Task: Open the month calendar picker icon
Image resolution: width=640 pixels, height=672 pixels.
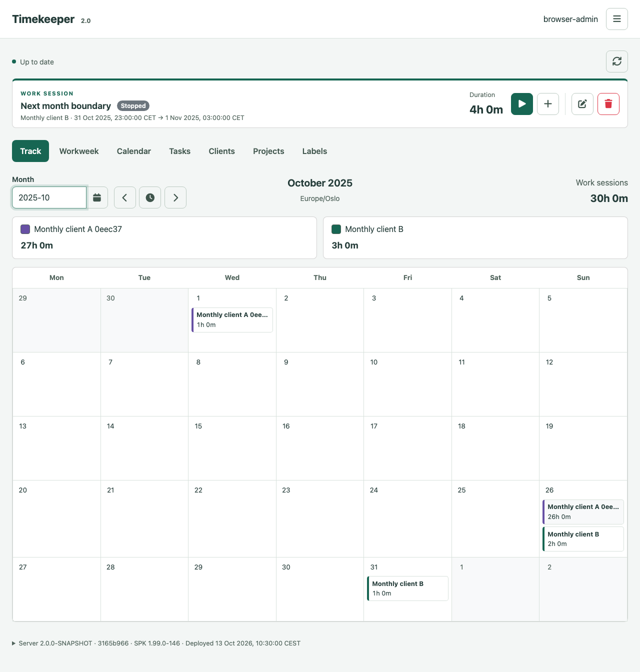Action: pos(97,197)
